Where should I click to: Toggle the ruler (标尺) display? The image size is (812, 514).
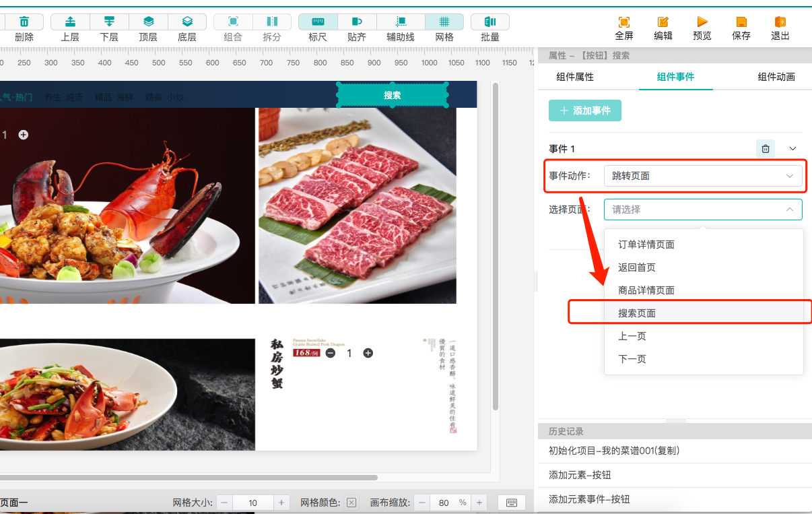tap(318, 22)
